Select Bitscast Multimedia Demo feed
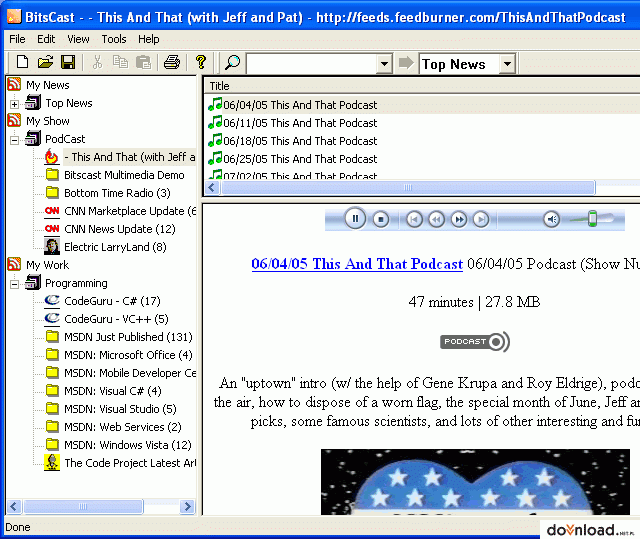 (124, 175)
